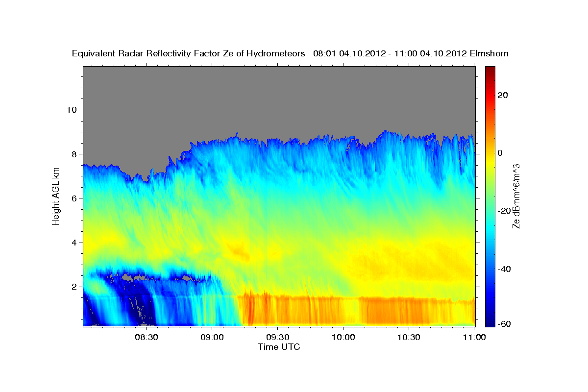Click the colorbar tick label -20
The image size is (588, 392).
point(505,211)
